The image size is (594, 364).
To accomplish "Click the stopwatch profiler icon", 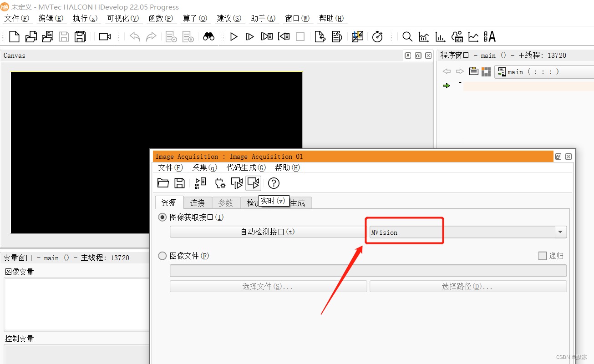I will pos(377,37).
